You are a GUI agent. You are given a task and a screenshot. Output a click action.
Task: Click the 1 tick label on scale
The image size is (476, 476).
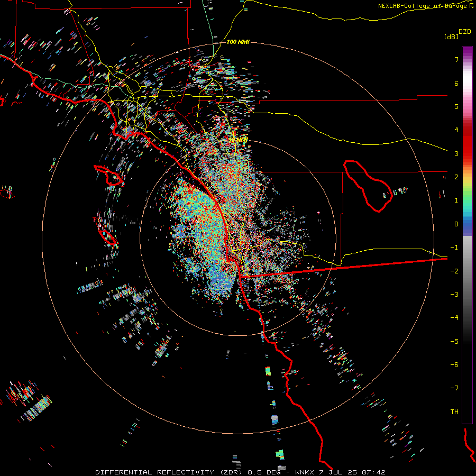456,200
